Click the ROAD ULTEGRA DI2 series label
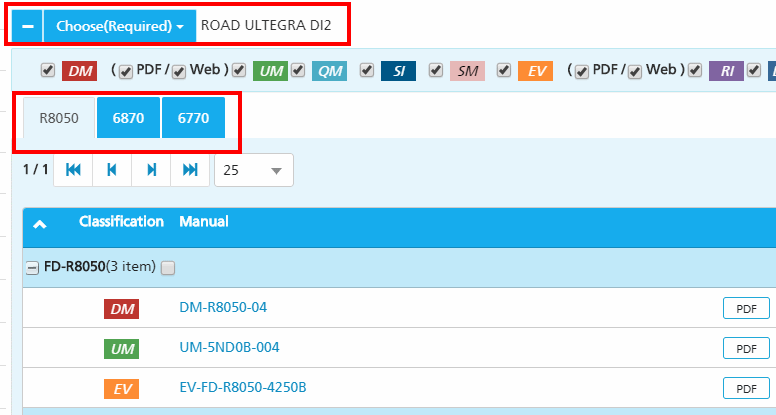This screenshot has height=415, width=776. point(266,25)
